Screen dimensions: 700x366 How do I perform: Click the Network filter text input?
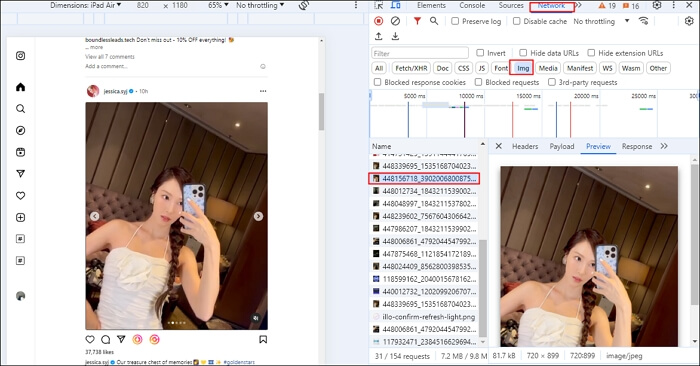pyautogui.click(x=420, y=53)
